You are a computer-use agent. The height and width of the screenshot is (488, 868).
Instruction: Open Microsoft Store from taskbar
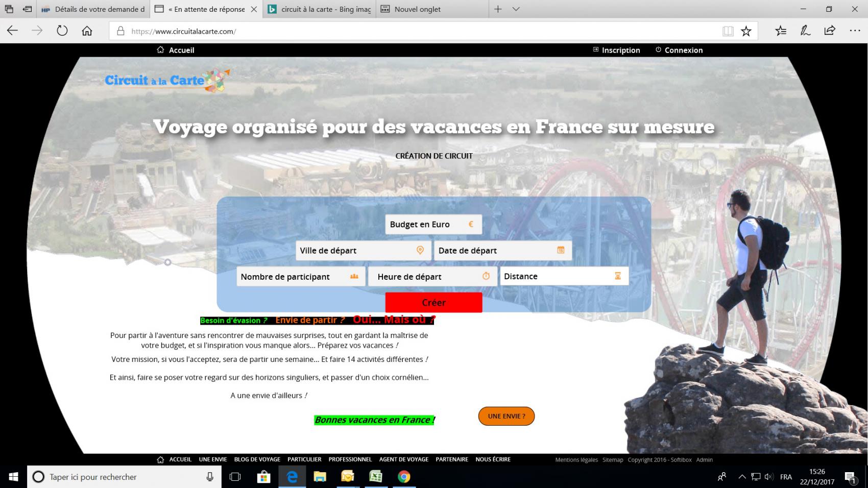(263, 477)
